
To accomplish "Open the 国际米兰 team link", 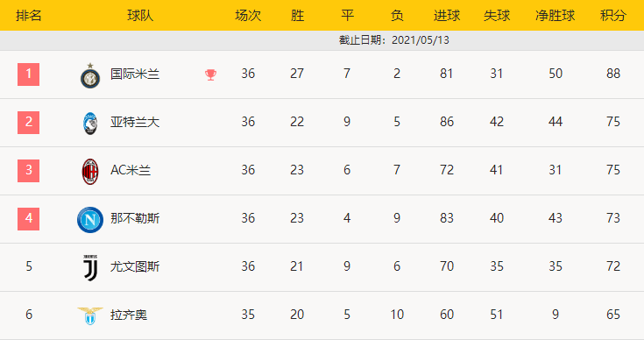I will click(135, 74).
